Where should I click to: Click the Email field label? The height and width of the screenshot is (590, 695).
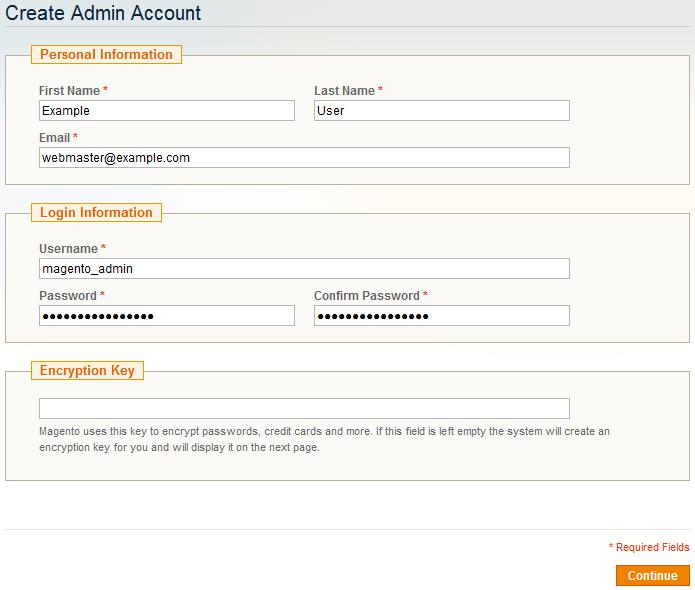[54, 138]
